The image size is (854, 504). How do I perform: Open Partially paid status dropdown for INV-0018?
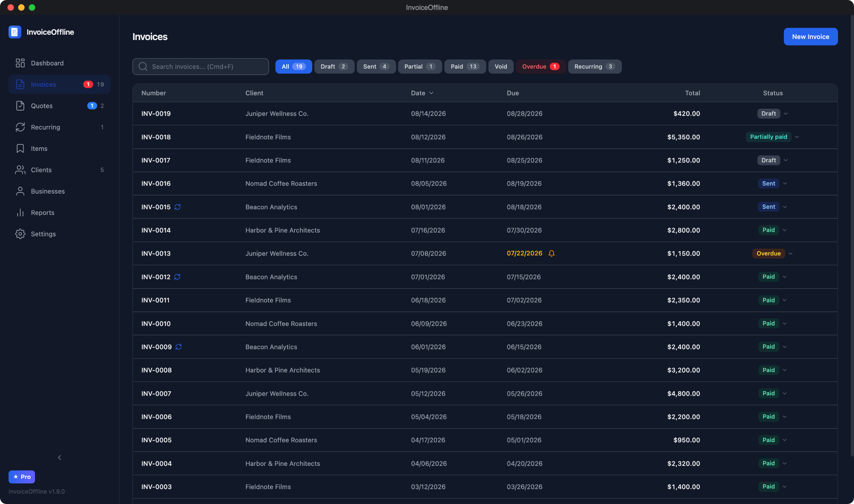[797, 137]
